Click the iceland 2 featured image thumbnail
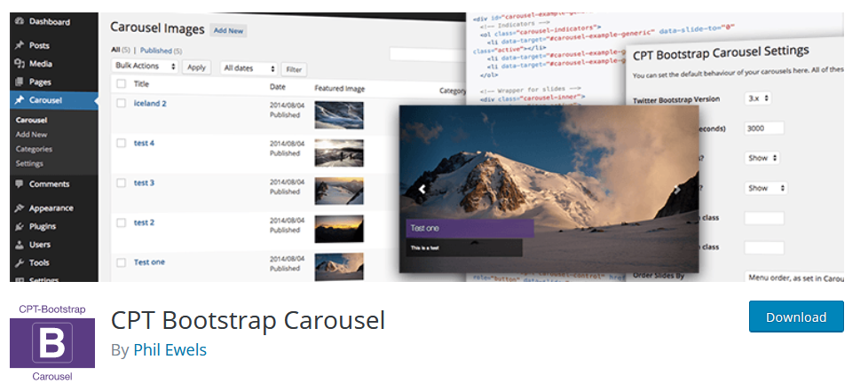This screenshot has height=391, width=868. pyautogui.click(x=339, y=115)
